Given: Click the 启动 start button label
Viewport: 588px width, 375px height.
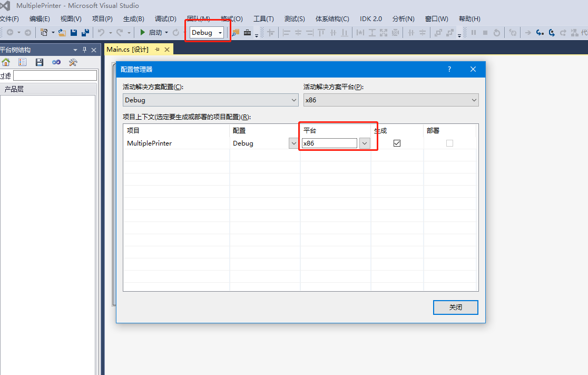Looking at the screenshot, I should (155, 33).
